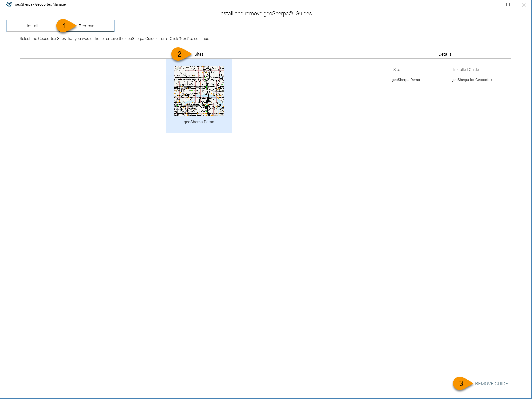Select the geoSherpa Demo site map thumbnail
The image size is (532, 399).
click(199, 90)
